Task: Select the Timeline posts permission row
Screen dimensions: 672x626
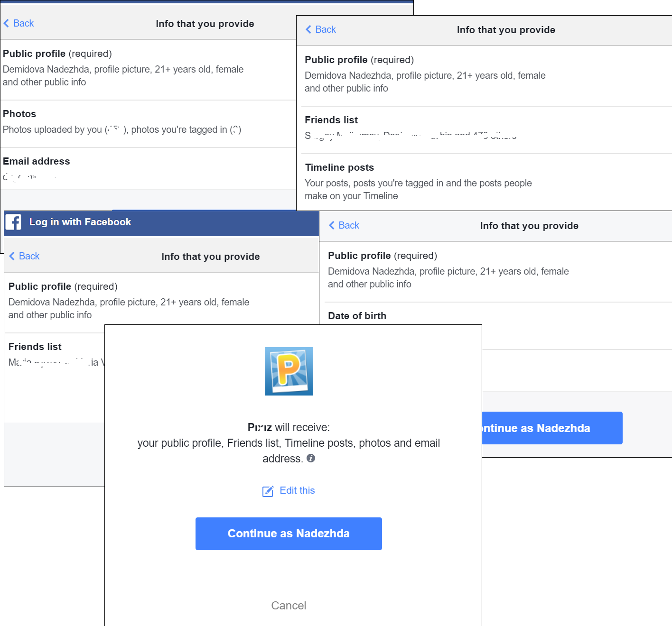Action: (x=486, y=182)
